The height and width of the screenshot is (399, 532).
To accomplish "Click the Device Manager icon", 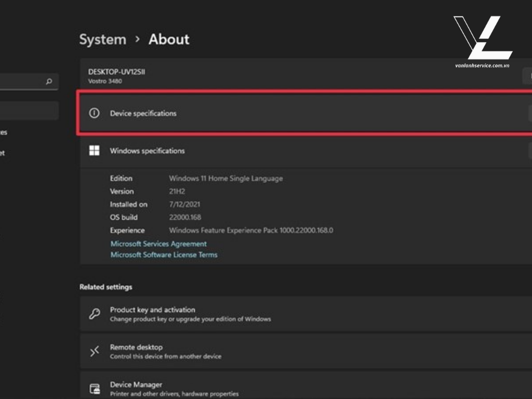I will 95,389.
